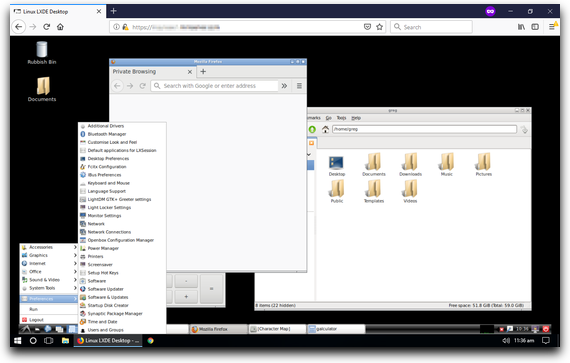This screenshot has width=570, height=363.
Task: Open the outer Firefox hamburger menu
Action: pyautogui.click(x=552, y=27)
